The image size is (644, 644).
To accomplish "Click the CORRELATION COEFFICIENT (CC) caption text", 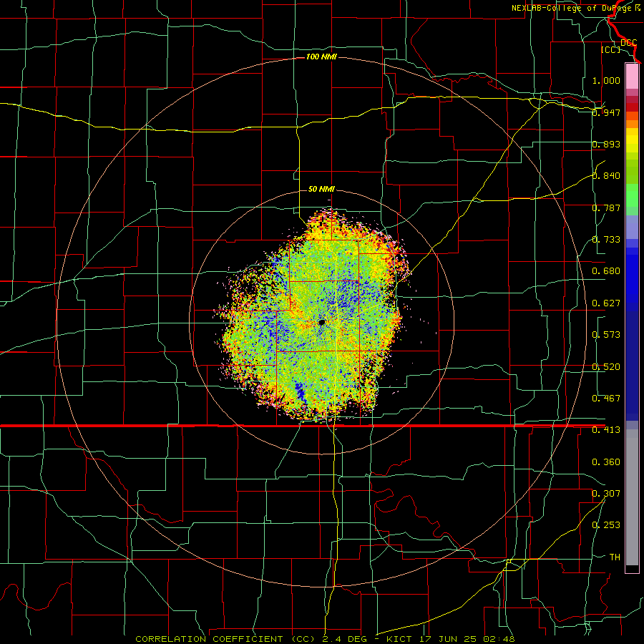I will pyautogui.click(x=225, y=640).
